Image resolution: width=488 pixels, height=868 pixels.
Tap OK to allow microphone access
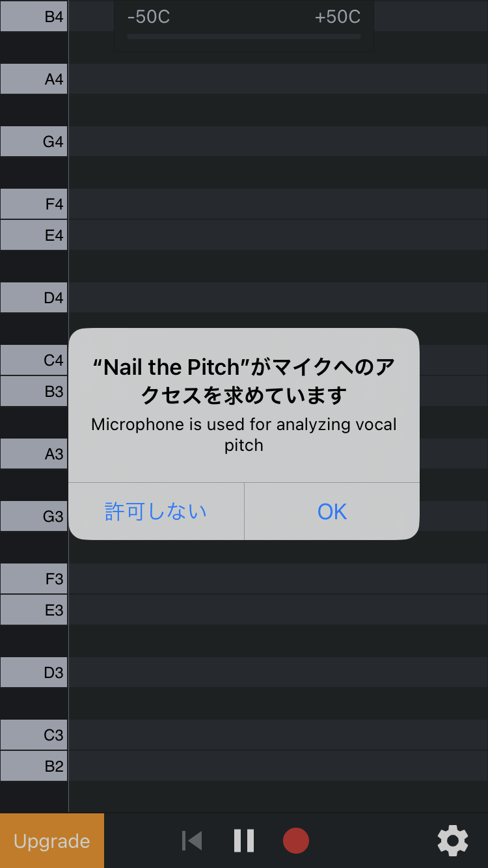332,511
